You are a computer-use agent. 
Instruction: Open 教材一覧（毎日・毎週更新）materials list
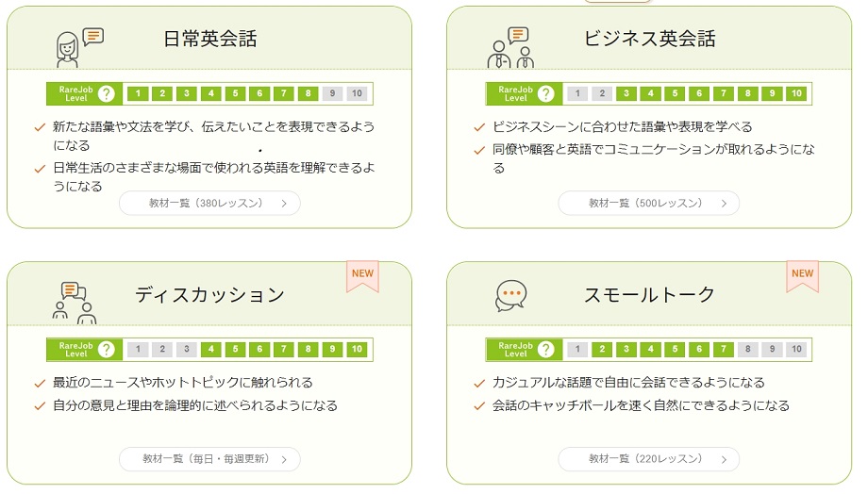[x=209, y=458]
